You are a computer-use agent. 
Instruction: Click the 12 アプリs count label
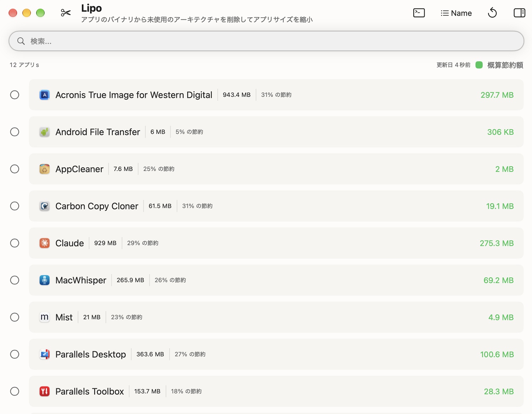point(24,65)
